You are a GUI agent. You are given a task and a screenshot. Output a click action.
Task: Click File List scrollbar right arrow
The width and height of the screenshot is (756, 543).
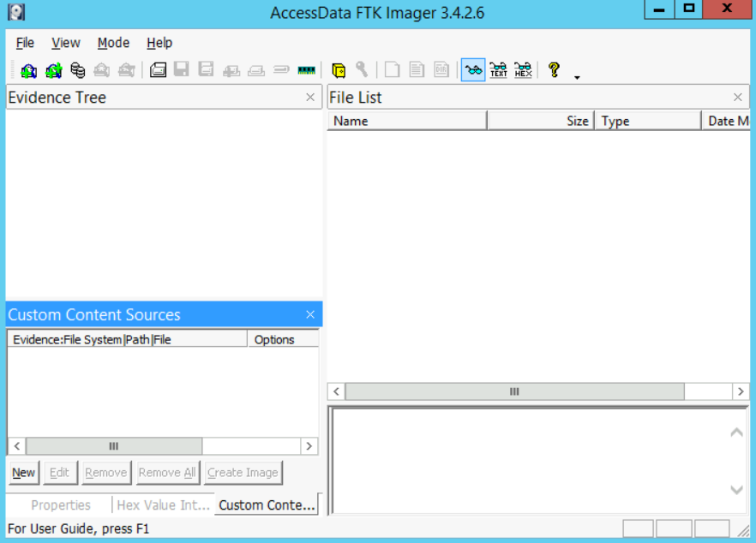(741, 391)
